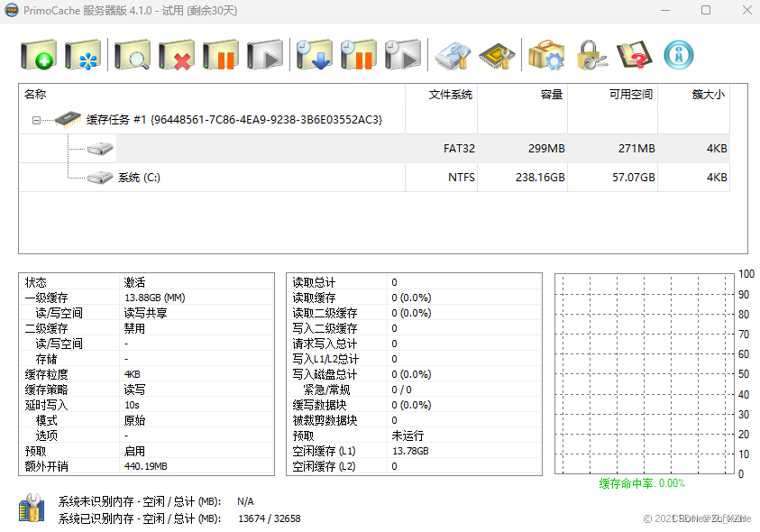The height and width of the screenshot is (532, 760).
Task: Delete the cache task with red X icon
Action: pyautogui.click(x=177, y=55)
